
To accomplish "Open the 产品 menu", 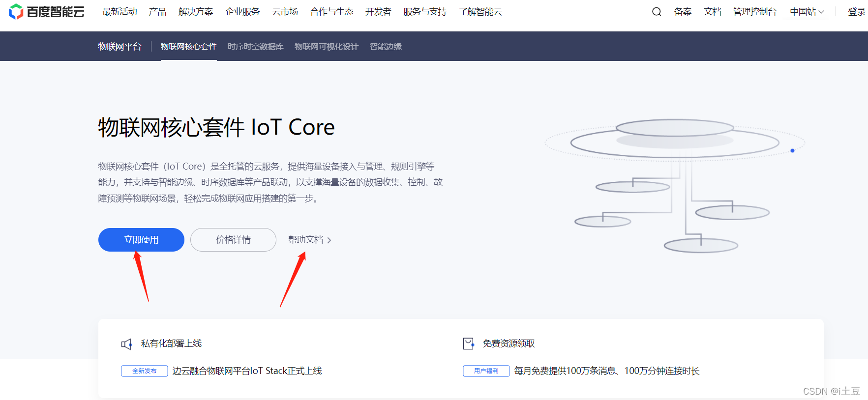I will (157, 12).
